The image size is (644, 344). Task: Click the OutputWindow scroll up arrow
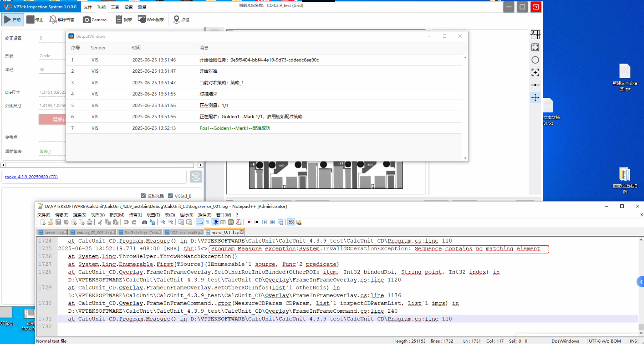click(x=465, y=58)
